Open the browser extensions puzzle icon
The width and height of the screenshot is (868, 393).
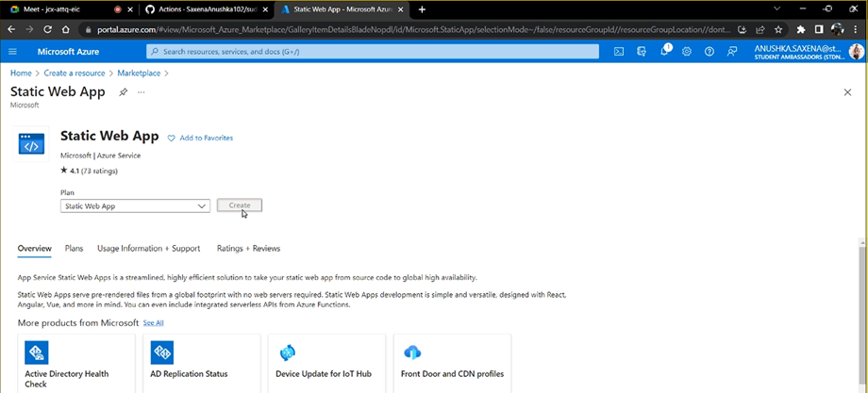point(800,29)
